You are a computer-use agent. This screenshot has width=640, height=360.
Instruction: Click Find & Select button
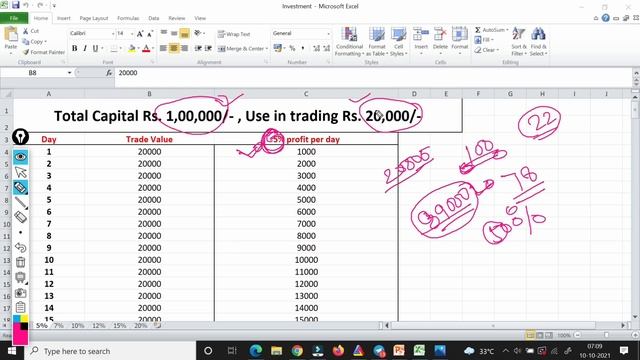coord(539,41)
